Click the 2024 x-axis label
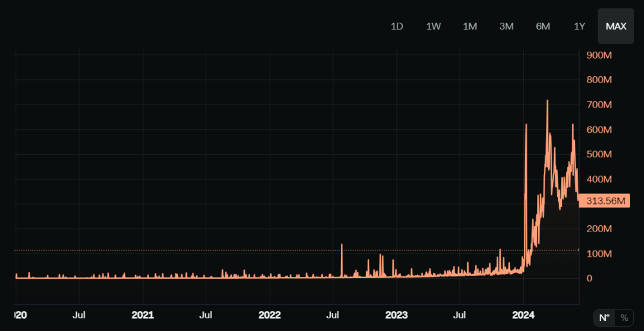This screenshot has height=331, width=644. pyautogui.click(x=523, y=315)
